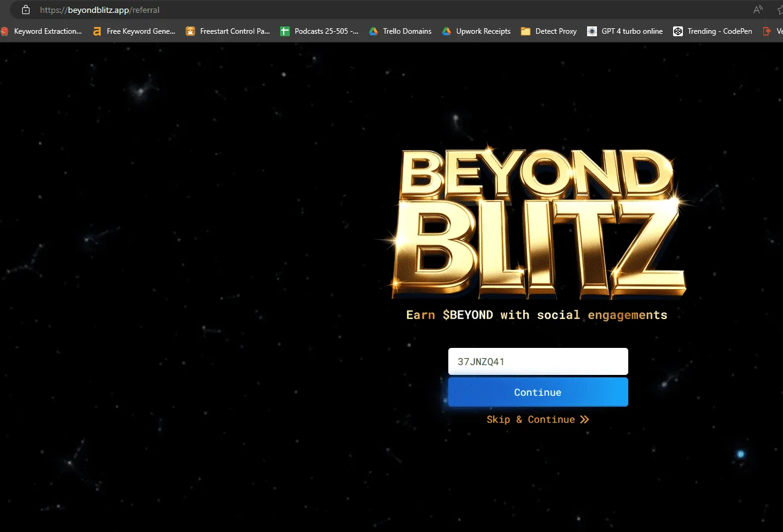This screenshot has height=532, width=783.
Task: Click the green Podcasts sheet icon
Action: 285,31
